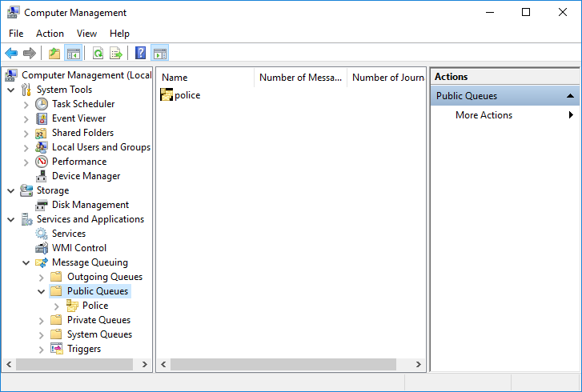Click the Forward arrow toolbar icon
Image resolution: width=582 pixels, height=392 pixels.
[x=30, y=53]
